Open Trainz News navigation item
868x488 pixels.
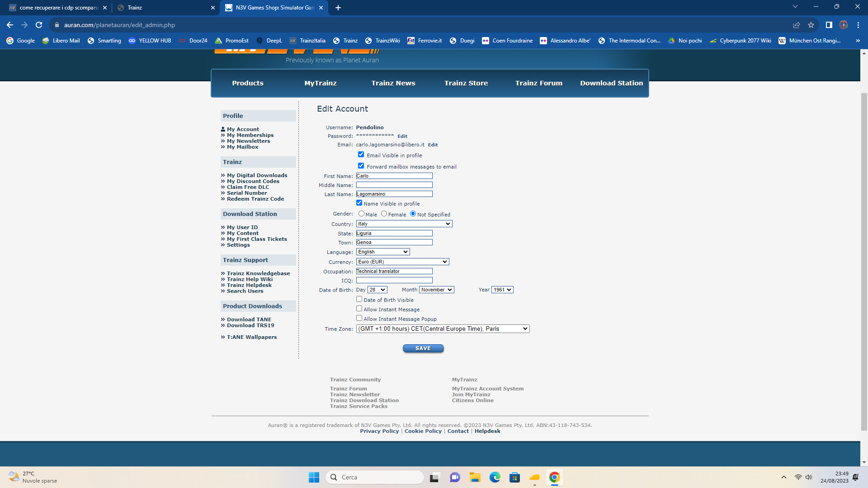tap(393, 83)
